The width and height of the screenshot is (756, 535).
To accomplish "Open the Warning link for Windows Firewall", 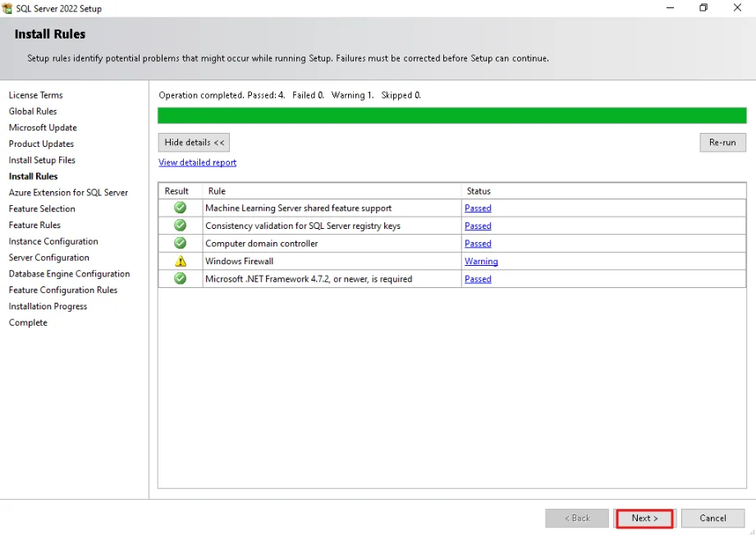I will 481,261.
